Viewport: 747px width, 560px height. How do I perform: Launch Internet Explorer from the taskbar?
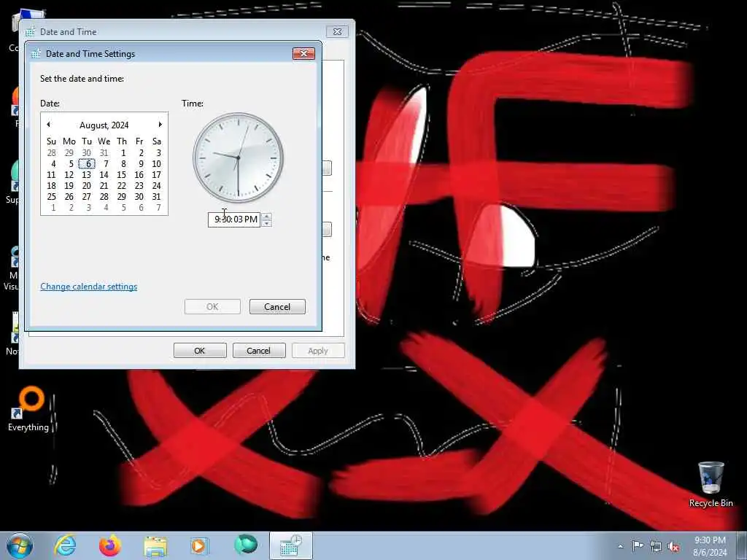(x=65, y=545)
